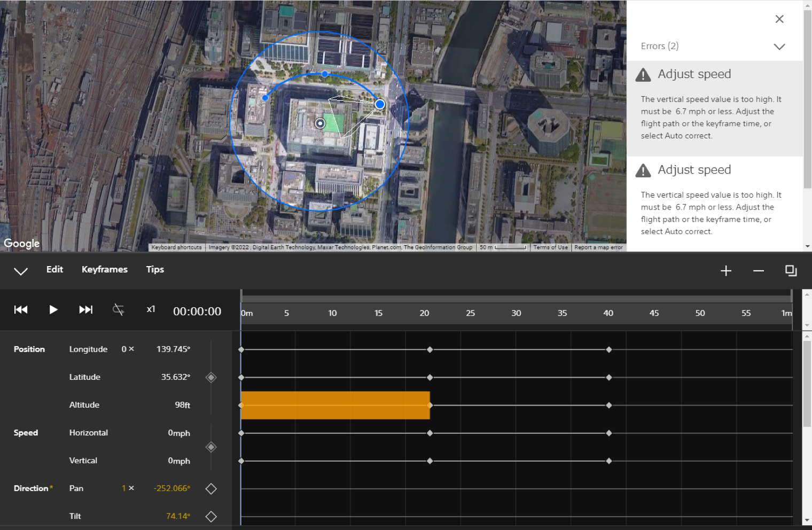Click the Google logo on map

pos(22,243)
